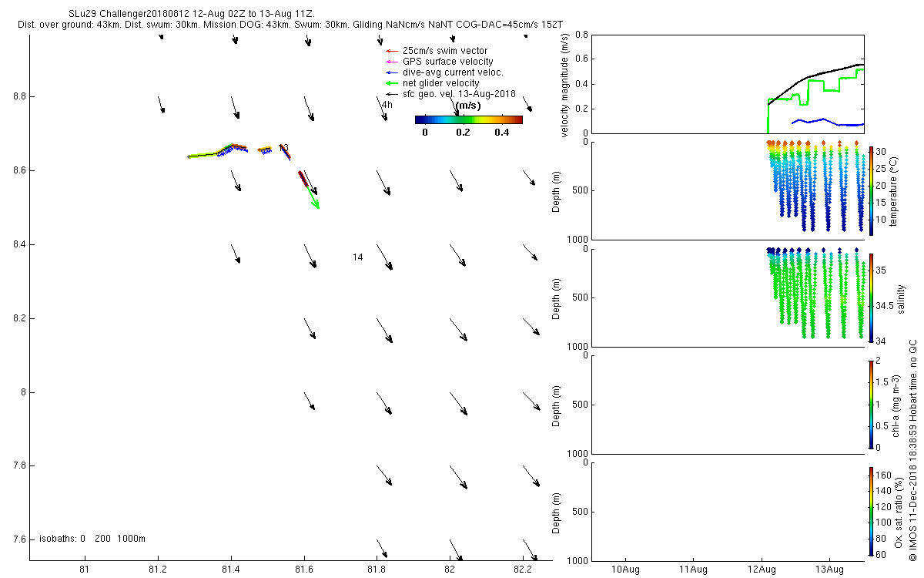Click the IMOS copyright timestamp text
The width and height of the screenshot is (924, 578).
tap(912, 451)
